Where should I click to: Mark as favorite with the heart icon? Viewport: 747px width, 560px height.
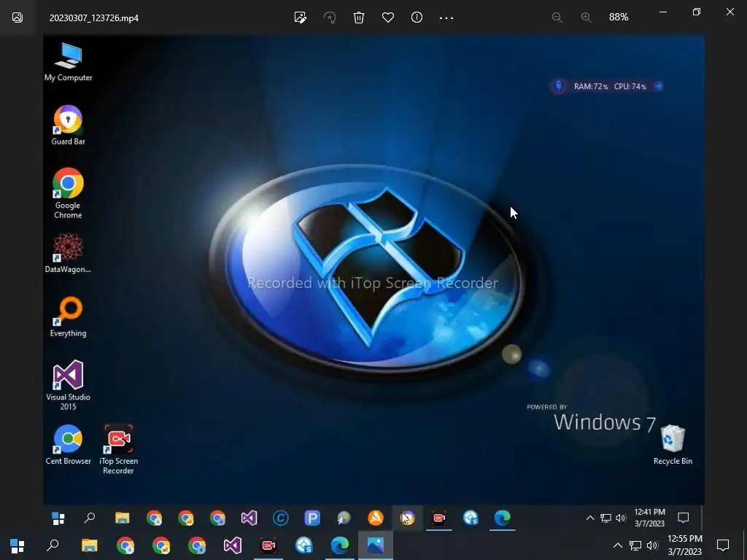coord(388,17)
